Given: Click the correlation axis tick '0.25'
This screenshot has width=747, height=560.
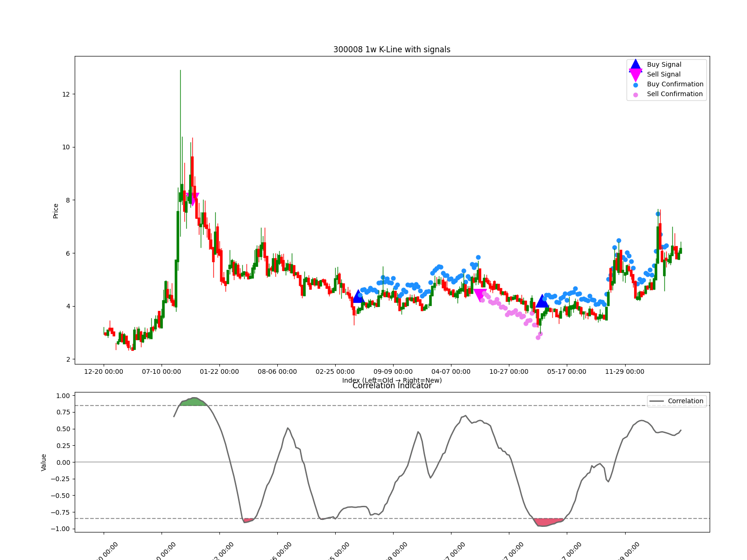Looking at the screenshot, I should pyautogui.click(x=63, y=446).
